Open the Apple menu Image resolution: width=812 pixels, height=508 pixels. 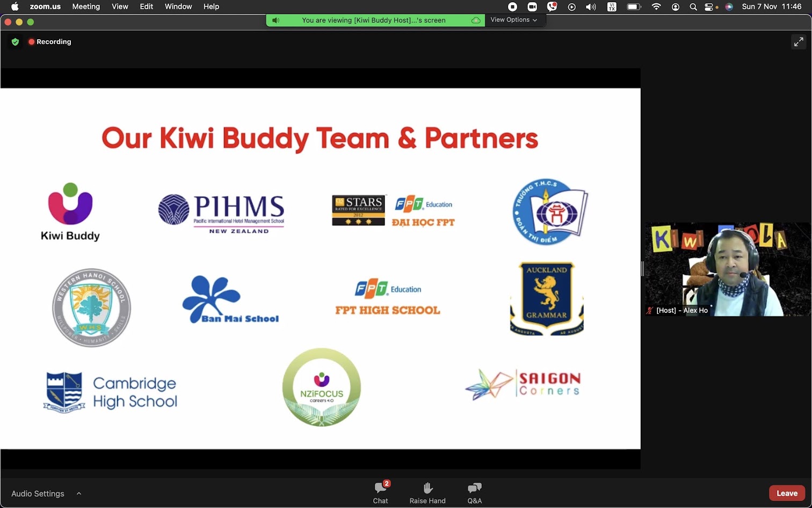(15, 6)
